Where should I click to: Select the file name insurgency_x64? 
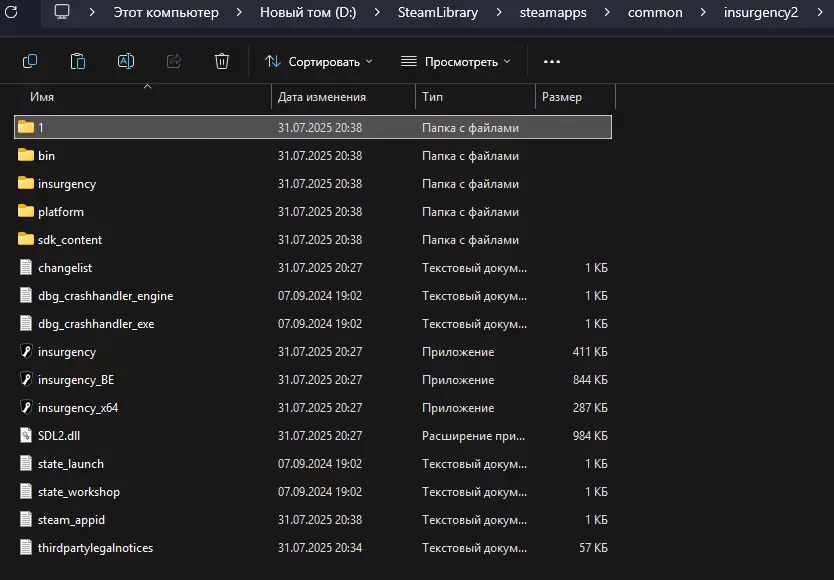[x=78, y=408]
